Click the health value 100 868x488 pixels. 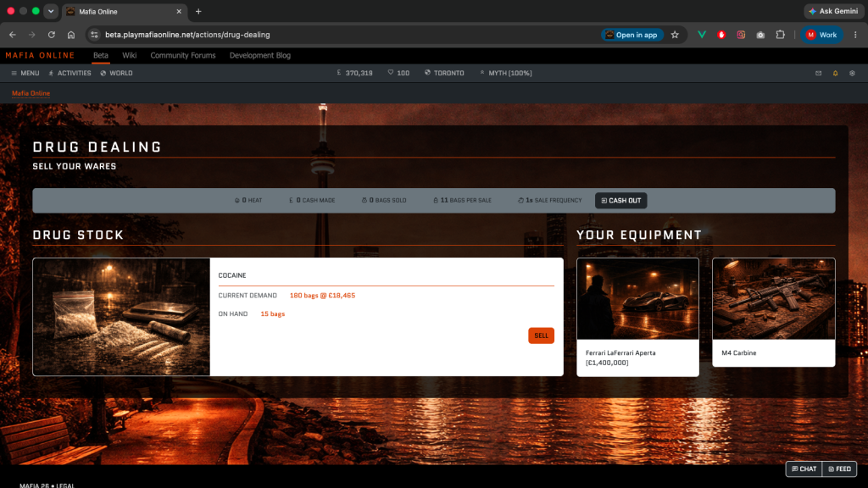398,73
